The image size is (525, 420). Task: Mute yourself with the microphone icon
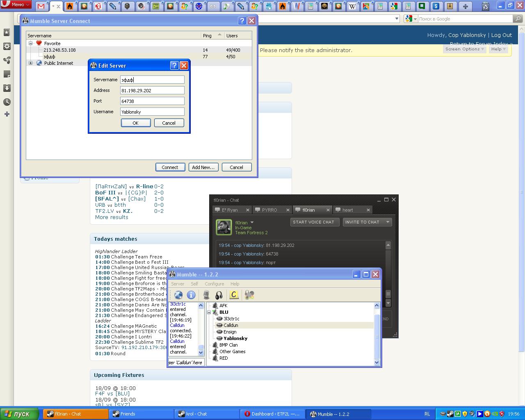point(206,295)
